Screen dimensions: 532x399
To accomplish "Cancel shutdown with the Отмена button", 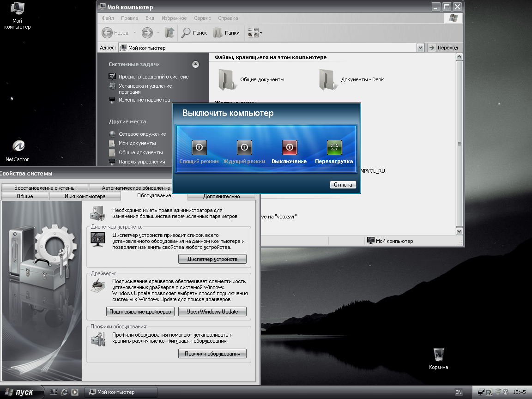I will coord(343,185).
